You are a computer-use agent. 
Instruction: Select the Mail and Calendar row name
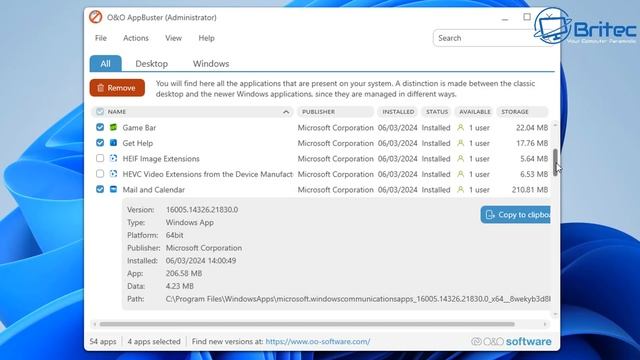point(153,190)
